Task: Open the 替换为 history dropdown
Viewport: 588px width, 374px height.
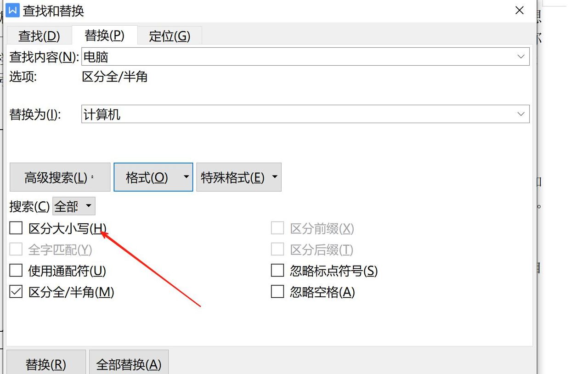Action: (x=520, y=114)
